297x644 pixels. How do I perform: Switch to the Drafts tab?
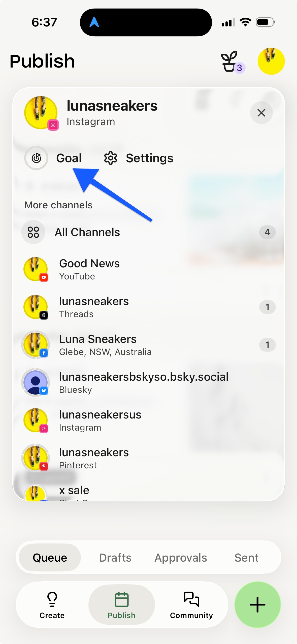[x=115, y=558]
